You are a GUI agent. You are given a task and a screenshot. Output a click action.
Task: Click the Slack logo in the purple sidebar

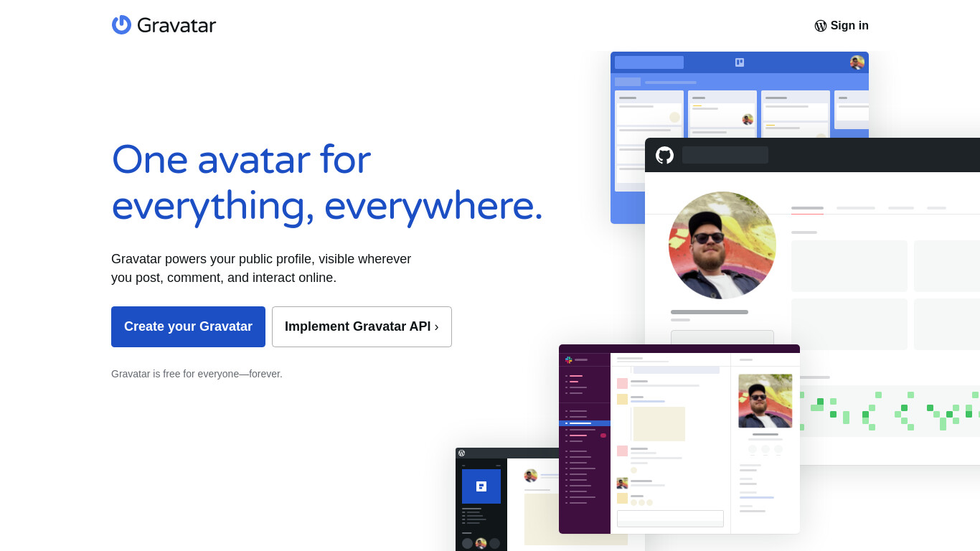click(x=569, y=359)
